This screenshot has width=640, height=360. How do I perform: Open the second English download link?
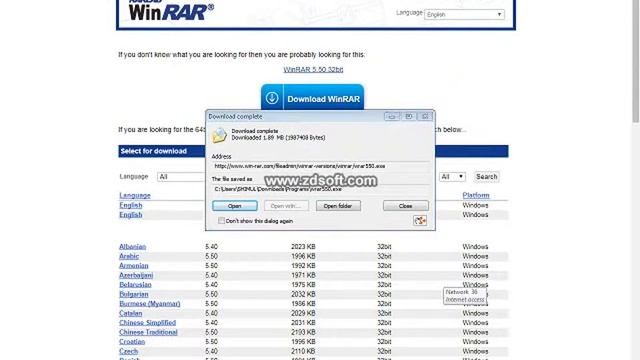131,215
